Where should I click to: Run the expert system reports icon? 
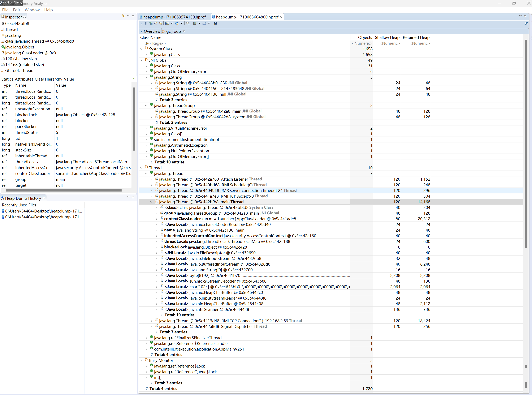(x=167, y=23)
